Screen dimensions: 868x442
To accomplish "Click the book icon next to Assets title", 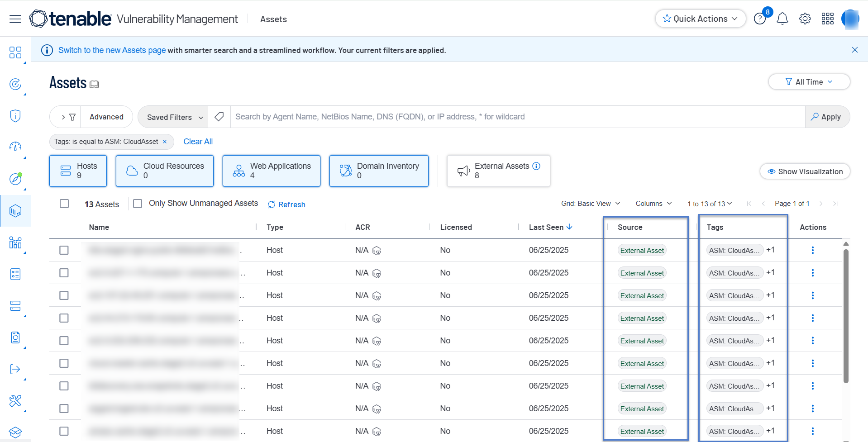I will 94,84.
